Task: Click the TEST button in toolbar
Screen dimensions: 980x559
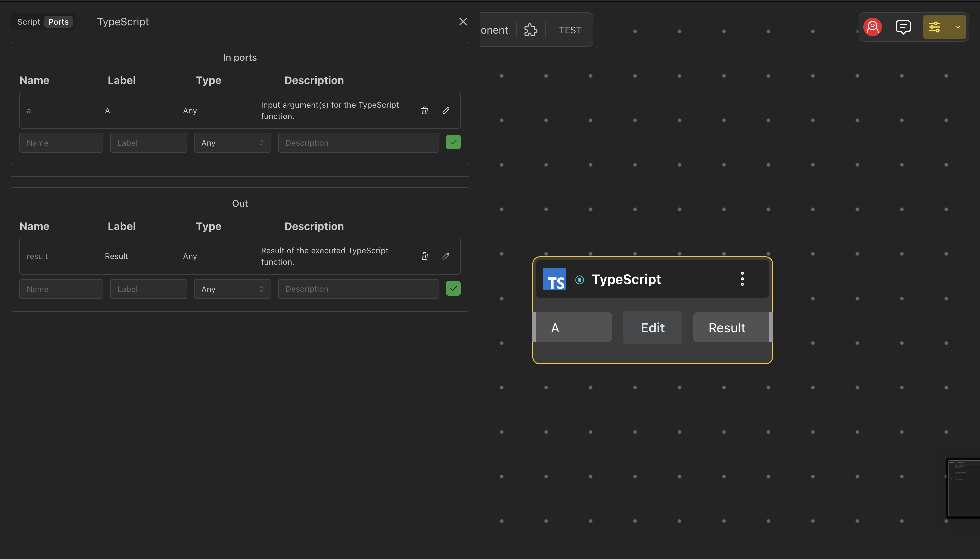Action: (570, 30)
